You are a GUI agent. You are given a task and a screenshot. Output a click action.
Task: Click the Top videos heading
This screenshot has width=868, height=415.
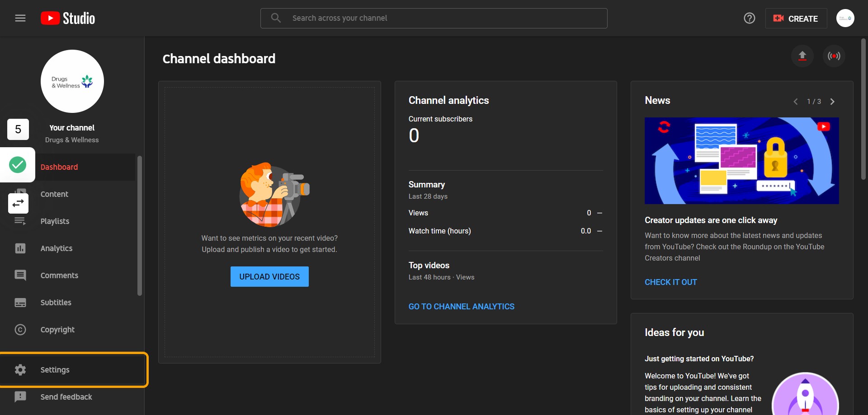coord(429,266)
